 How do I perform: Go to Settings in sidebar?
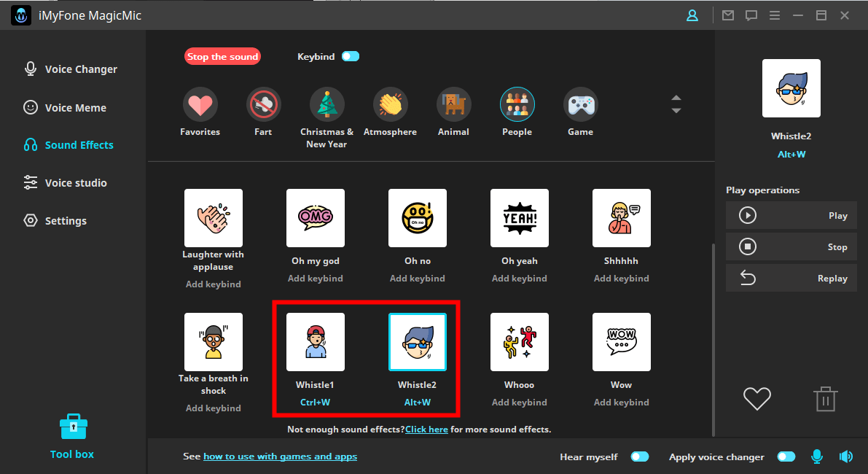[55, 220]
